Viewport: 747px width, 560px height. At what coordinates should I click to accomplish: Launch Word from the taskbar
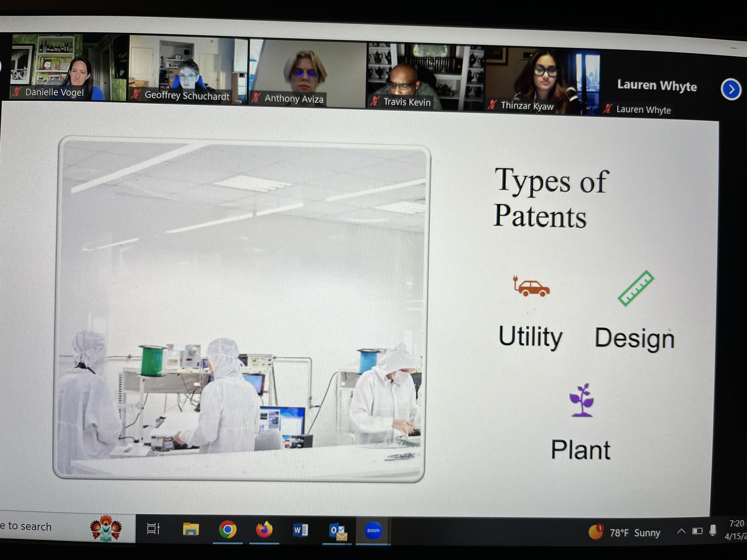click(x=300, y=530)
